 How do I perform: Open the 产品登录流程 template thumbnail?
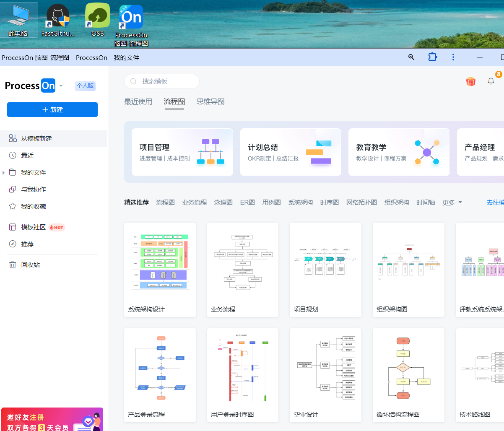click(160, 375)
